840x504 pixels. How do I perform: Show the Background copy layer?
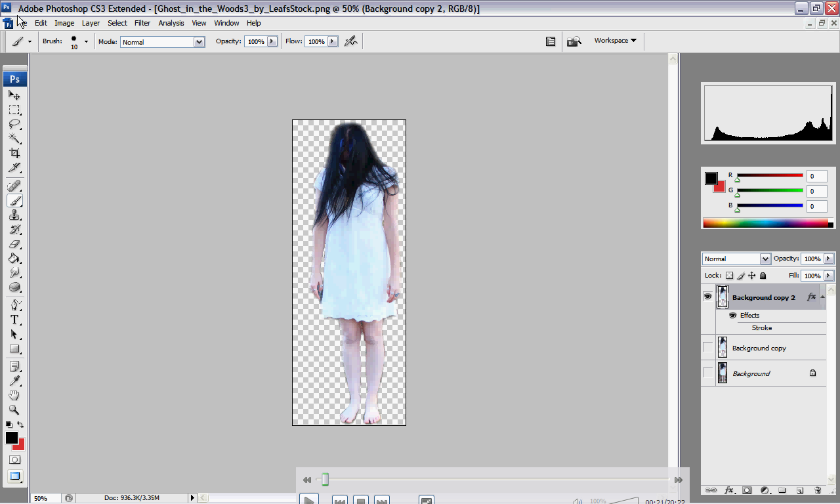[x=707, y=348]
